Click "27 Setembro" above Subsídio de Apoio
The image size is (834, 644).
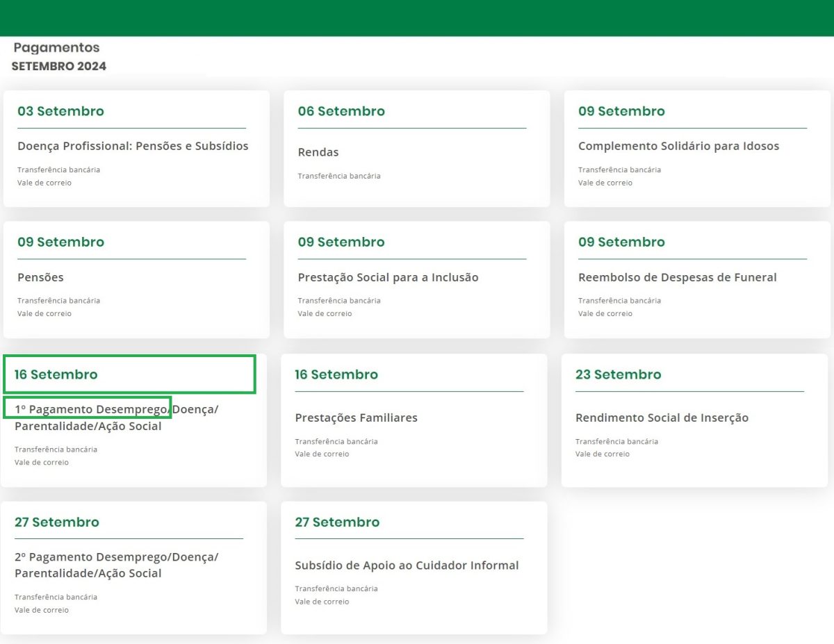point(337,522)
